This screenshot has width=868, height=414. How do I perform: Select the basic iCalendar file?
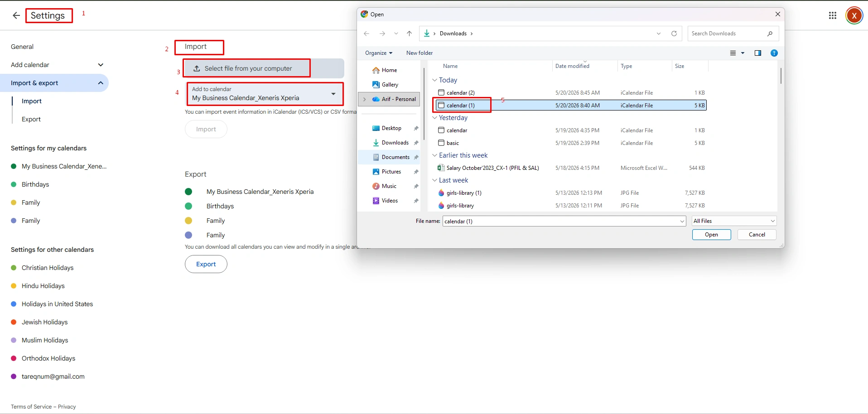coord(571,143)
